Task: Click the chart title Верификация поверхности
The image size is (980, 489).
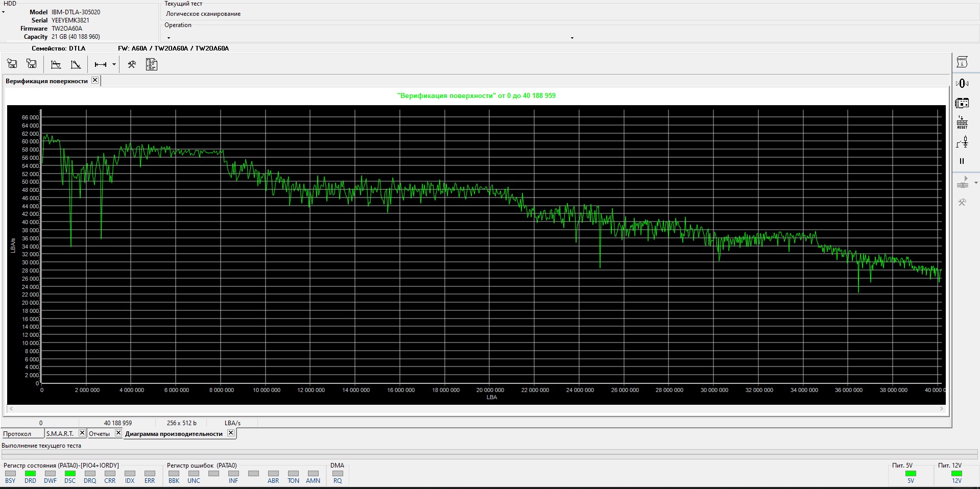Action: tap(476, 95)
